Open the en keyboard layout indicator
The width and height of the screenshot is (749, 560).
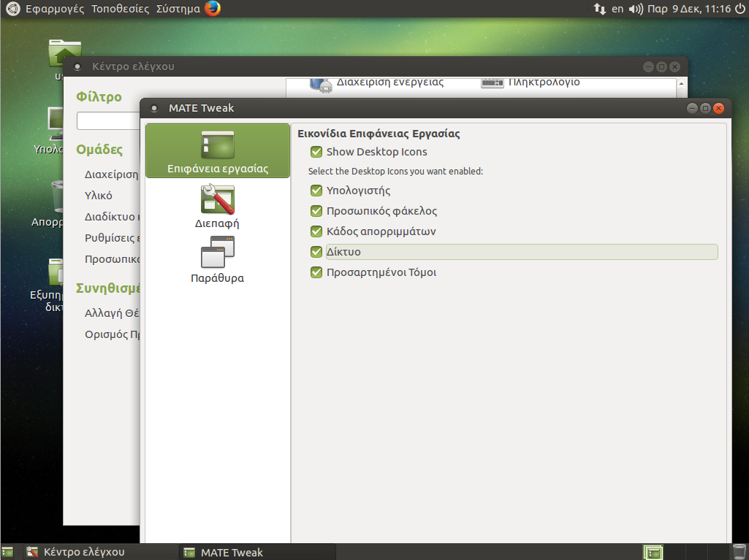click(x=617, y=9)
